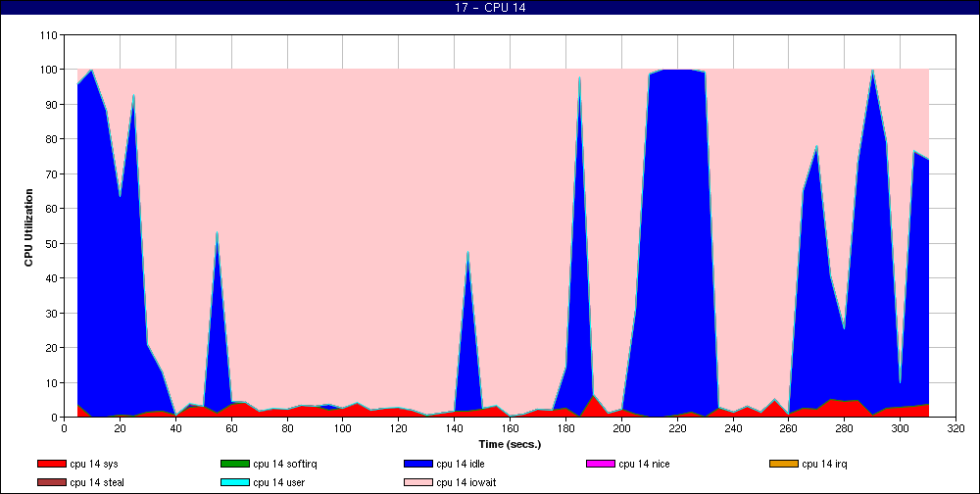The height and width of the screenshot is (494, 980).
Task: Click the green cpu 14 softirq legend swatch
Action: [234, 464]
